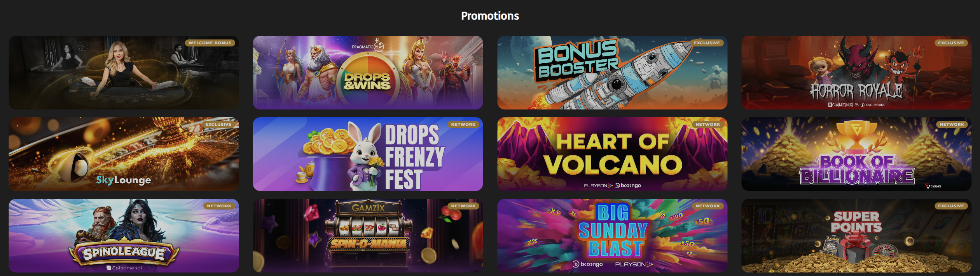The image size is (980, 276).
Task: Open the Welcome Bonus live dealer promotion
Action: tap(124, 73)
